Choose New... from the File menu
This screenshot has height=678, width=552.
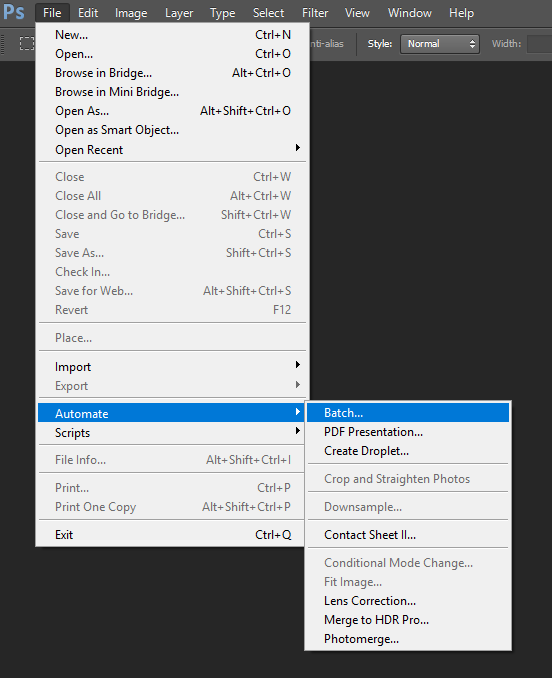tap(172, 35)
